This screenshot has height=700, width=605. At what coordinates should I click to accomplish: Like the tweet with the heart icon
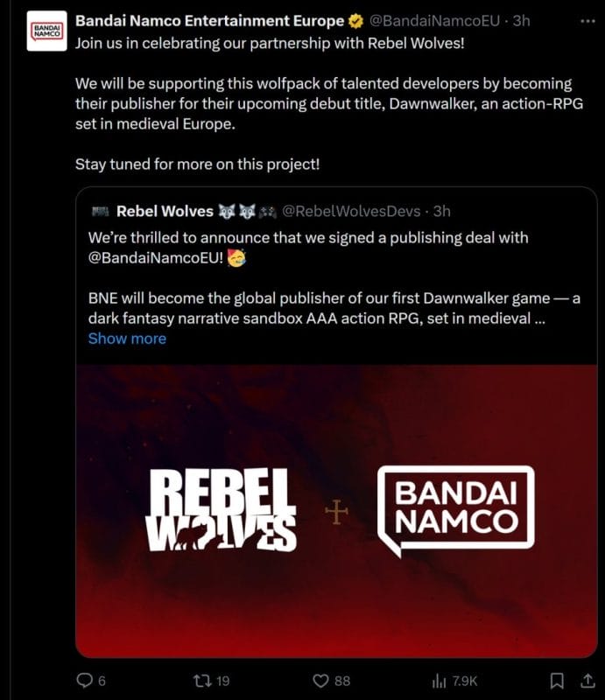[x=320, y=680]
